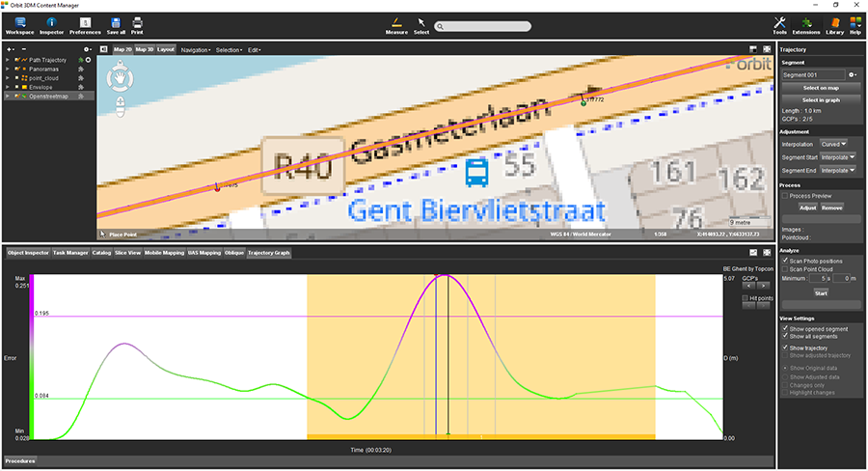Open Preferences from the toolbar
868x471 pixels.
[85, 25]
